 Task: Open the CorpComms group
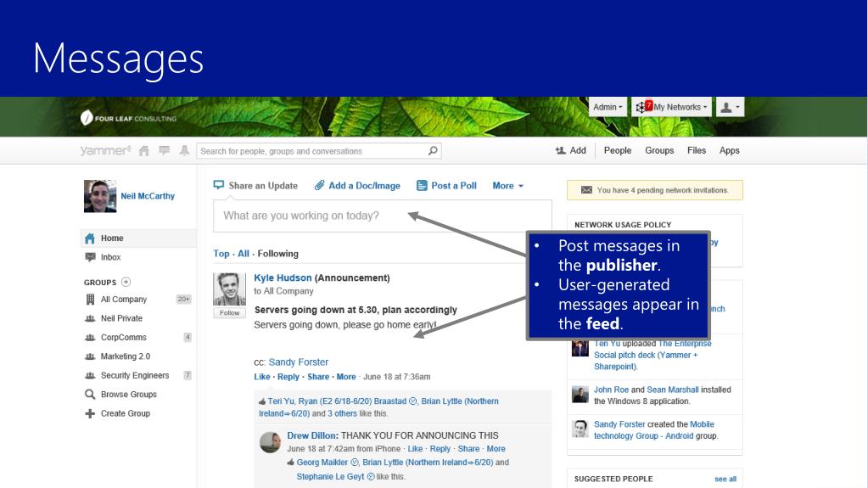(123, 337)
